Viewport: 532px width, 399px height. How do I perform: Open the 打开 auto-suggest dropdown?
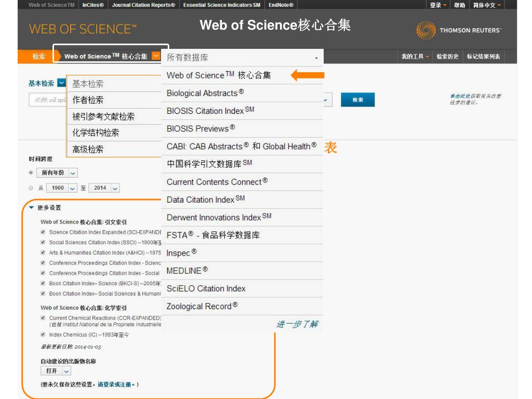point(56,371)
